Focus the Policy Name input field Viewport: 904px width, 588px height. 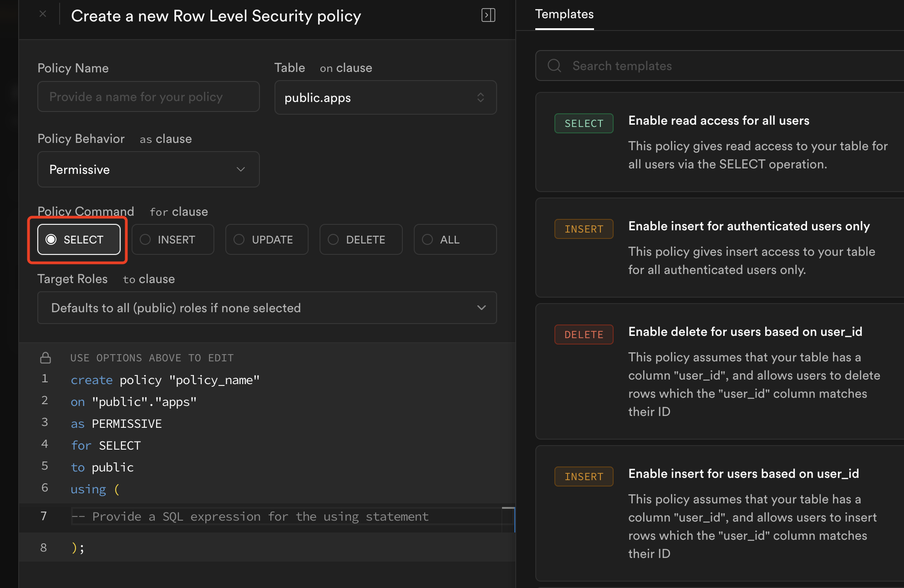tap(148, 96)
